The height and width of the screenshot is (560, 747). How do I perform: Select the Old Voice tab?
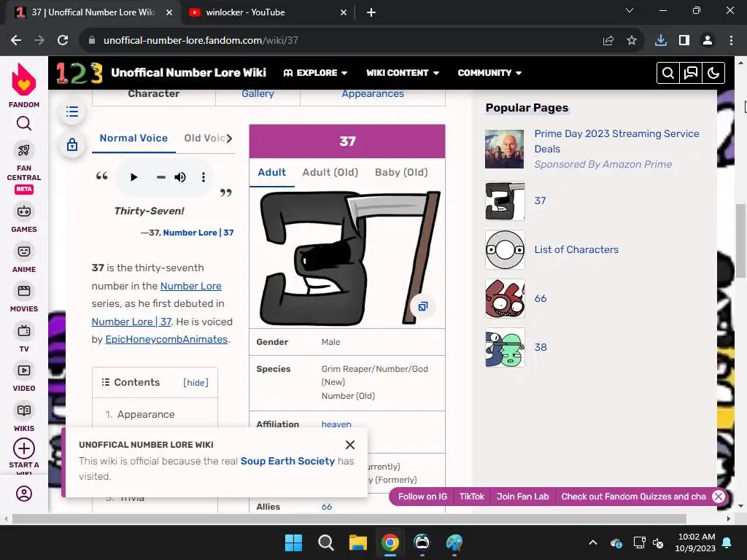(204, 138)
